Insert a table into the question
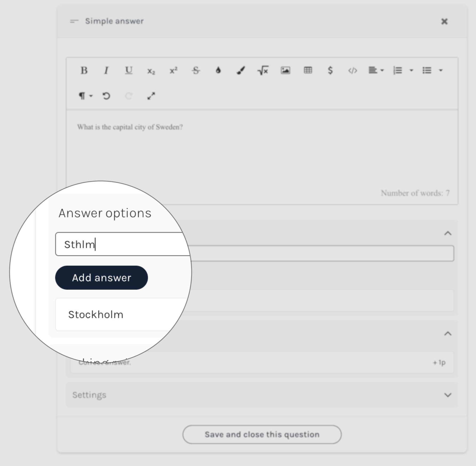 (x=308, y=70)
